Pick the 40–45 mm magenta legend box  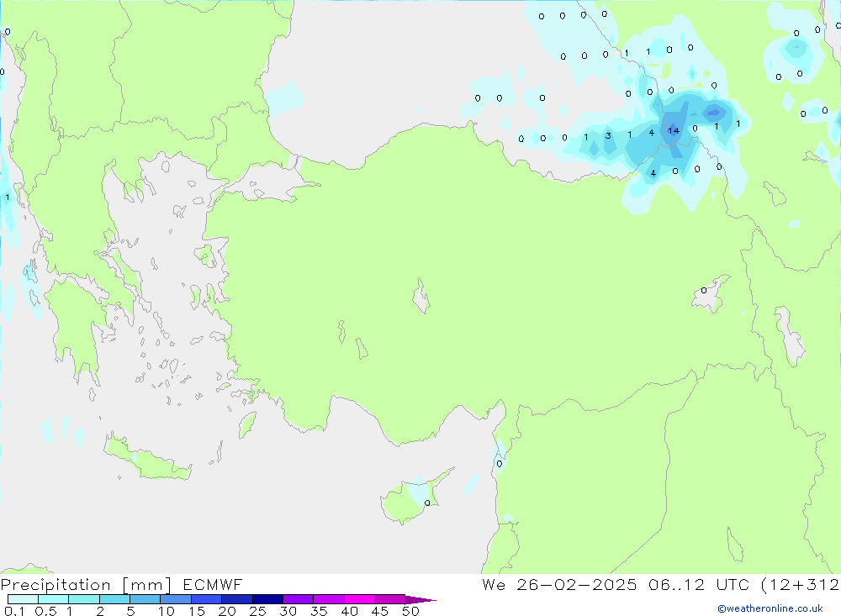point(359,599)
